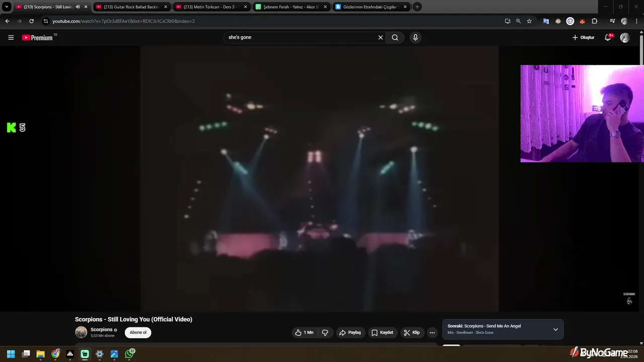Open the Windows Start menu
Viewport: 644px width, 362px height.
tap(11, 354)
